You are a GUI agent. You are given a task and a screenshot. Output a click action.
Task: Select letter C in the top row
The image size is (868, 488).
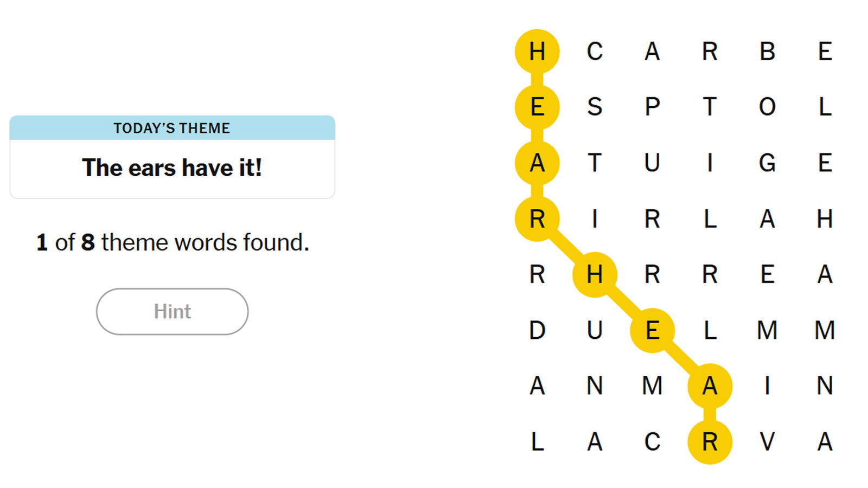pyautogui.click(x=595, y=52)
